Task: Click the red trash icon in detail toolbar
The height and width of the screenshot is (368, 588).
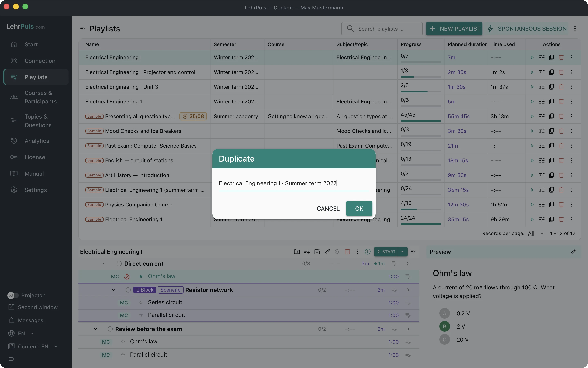Action: pyautogui.click(x=347, y=252)
